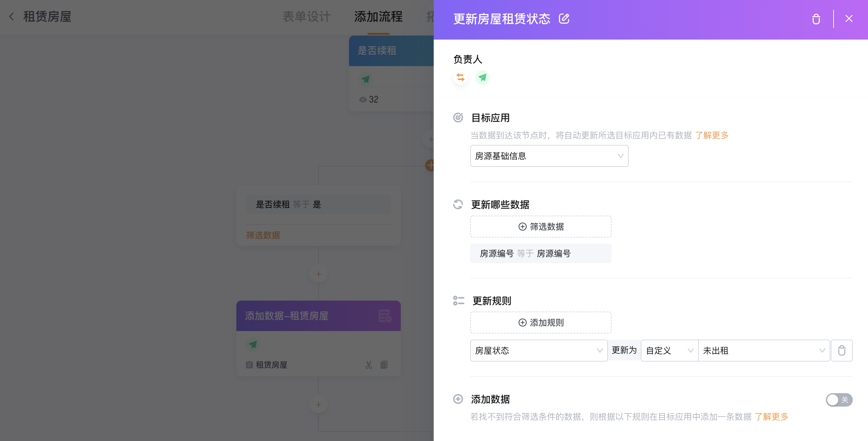Click the green paper plane avatar under 负责人
The image size is (868, 441).
pos(482,77)
